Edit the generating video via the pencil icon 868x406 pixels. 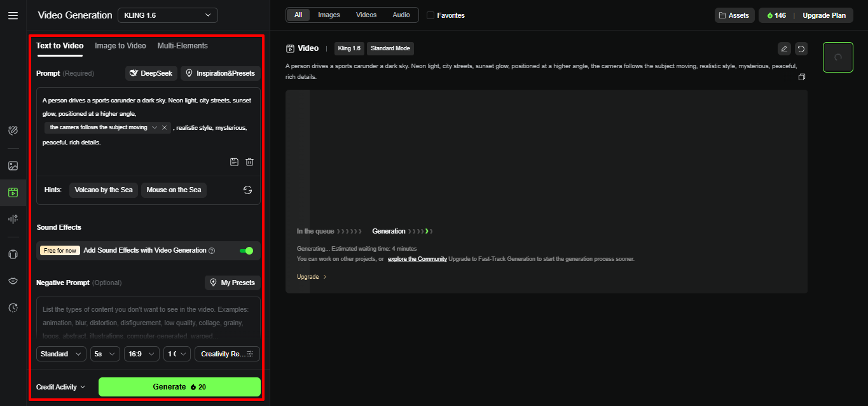pos(784,48)
